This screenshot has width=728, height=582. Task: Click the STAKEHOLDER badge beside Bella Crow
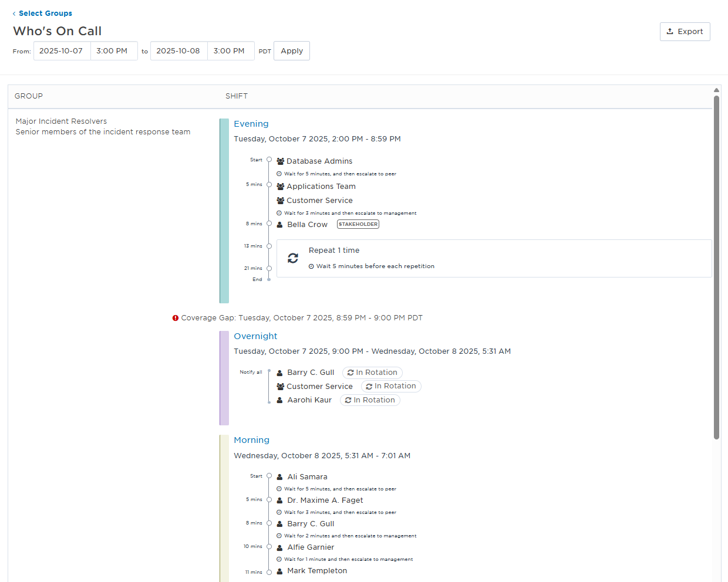click(358, 224)
